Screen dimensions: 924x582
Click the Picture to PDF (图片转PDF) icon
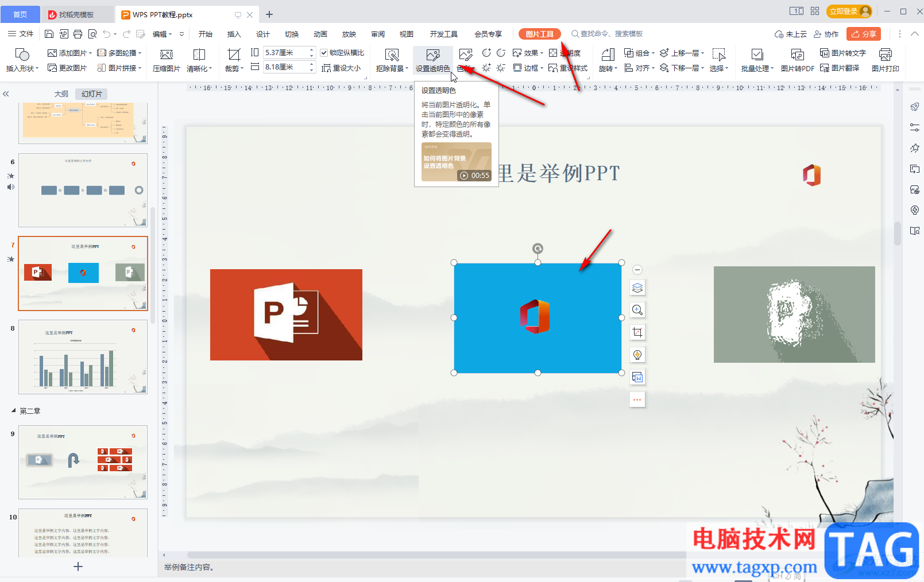click(x=798, y=55)
